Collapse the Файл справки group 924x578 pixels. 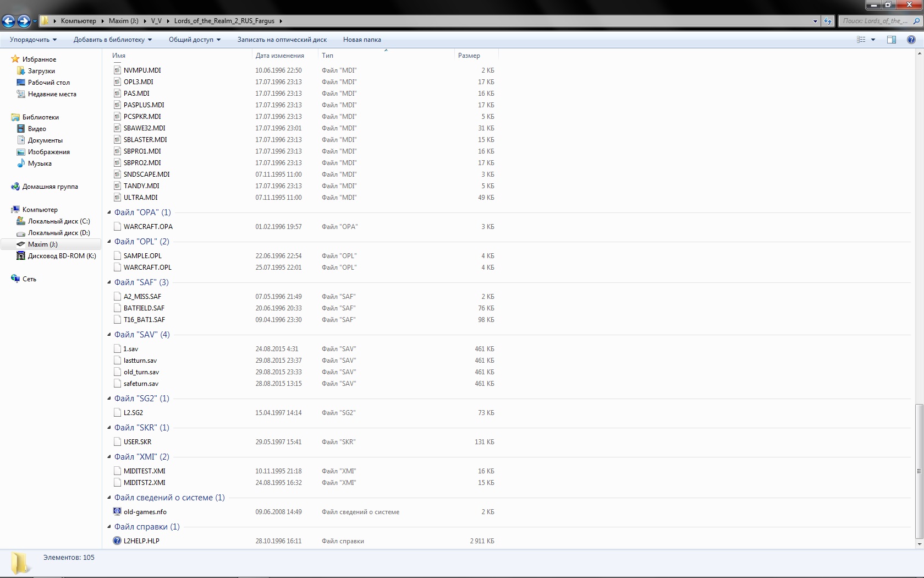click(109, 526)
